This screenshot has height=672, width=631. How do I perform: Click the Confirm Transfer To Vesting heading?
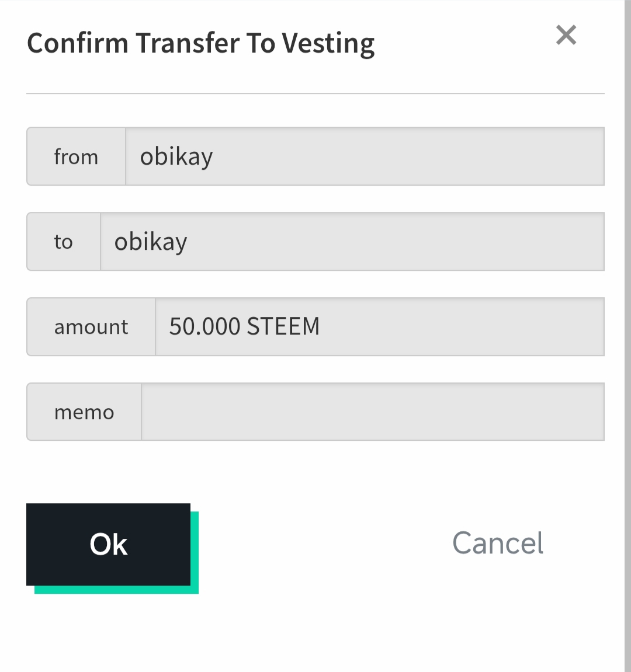[x=200, y=44]
